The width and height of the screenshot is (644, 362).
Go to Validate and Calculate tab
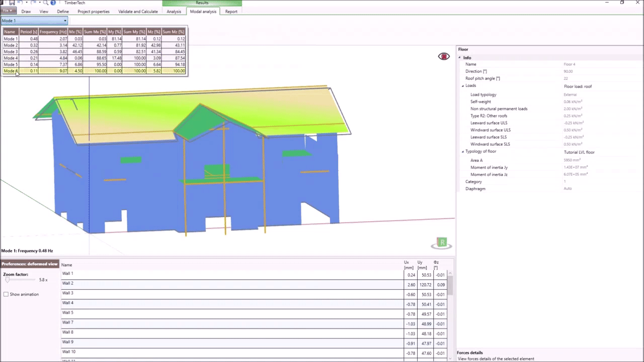pyautogui.click(x=138, y=12)
